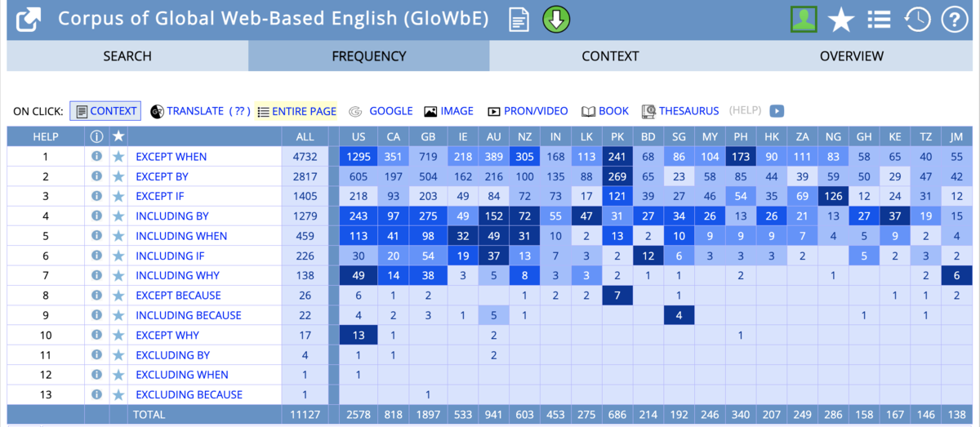This screenshot has width=980, height=427.
Task: Click the (??) translate language link
Action: click(239, 111)
